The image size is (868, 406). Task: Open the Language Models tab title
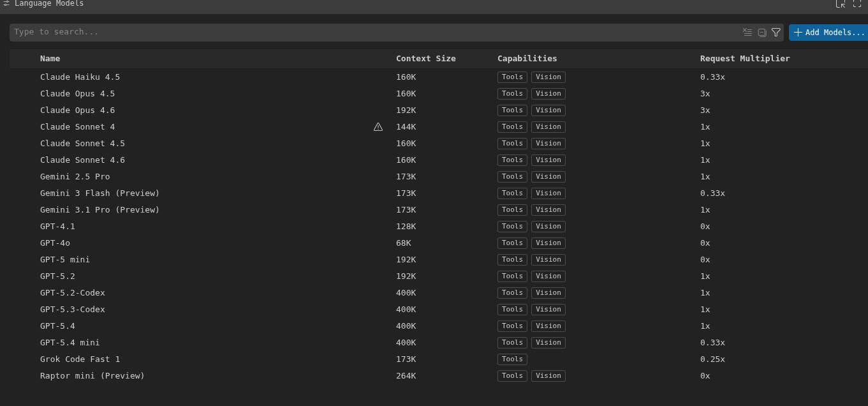point(49,4)
